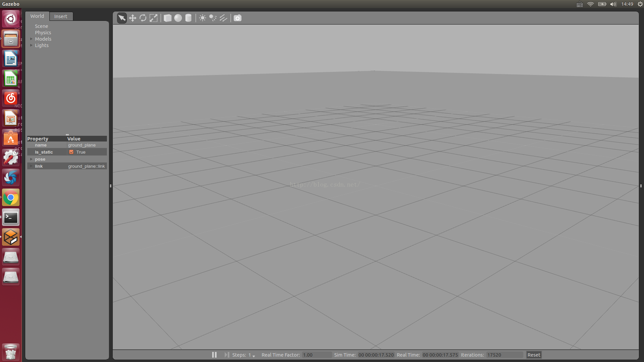Reset the simulation time
The image size is (644, 362).
(534, 355)
